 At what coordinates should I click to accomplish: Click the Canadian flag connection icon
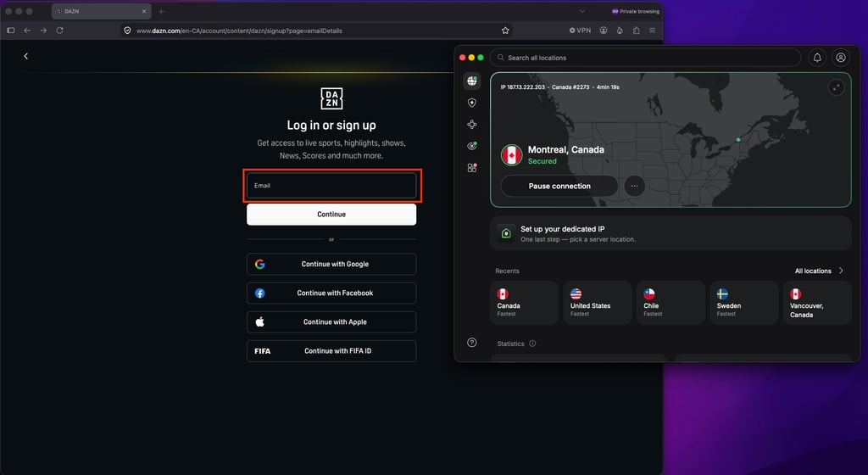pos(511,155)
